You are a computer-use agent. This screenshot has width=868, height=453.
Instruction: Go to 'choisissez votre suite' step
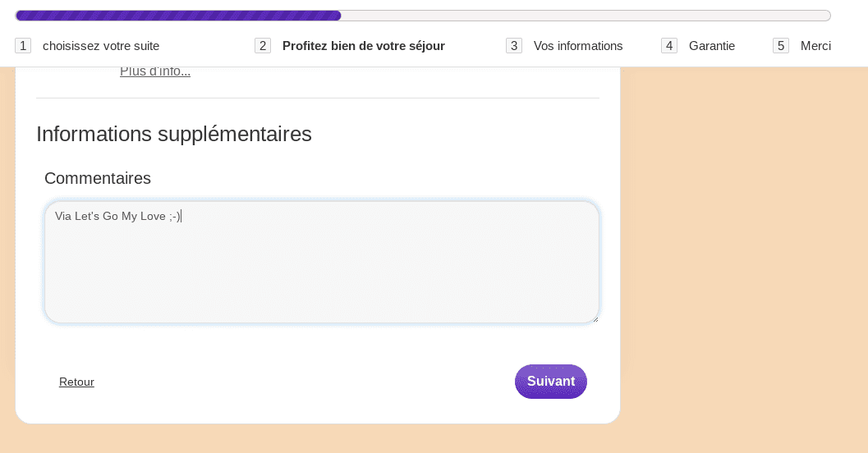coord(101,46)
